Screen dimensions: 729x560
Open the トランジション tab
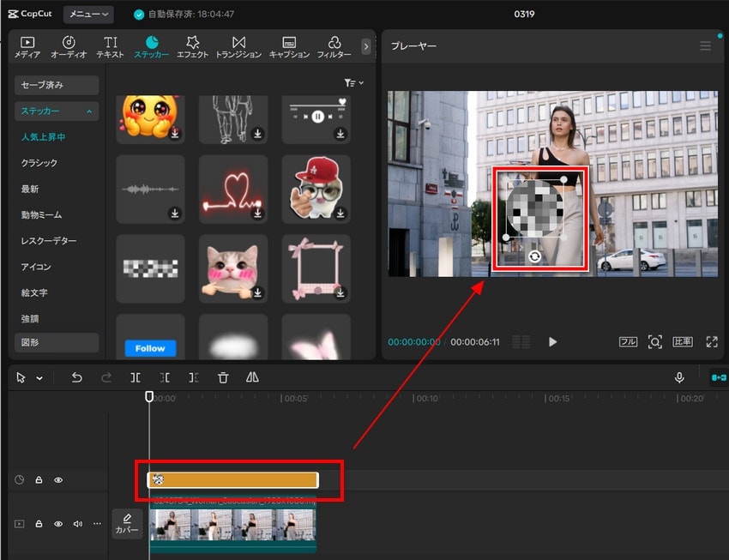pos(238,47)
